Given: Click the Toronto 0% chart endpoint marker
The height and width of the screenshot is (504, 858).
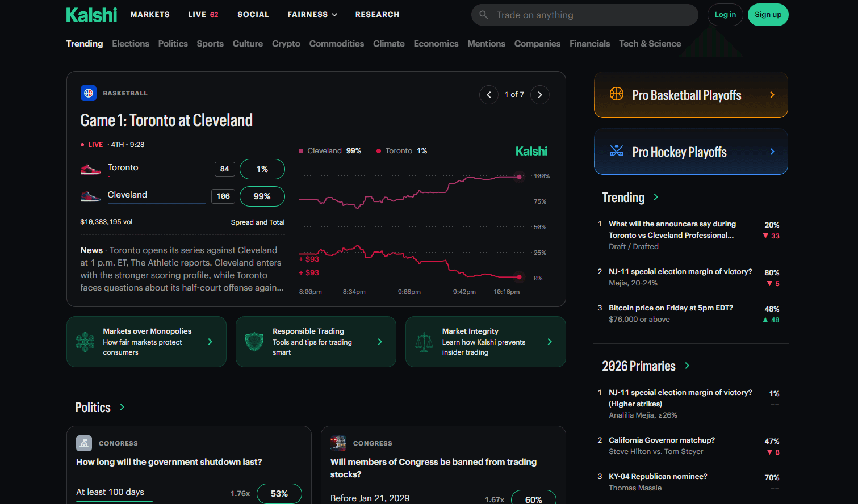Looking at the screenshot, I should pyautogui.click(x=519, y=277).
